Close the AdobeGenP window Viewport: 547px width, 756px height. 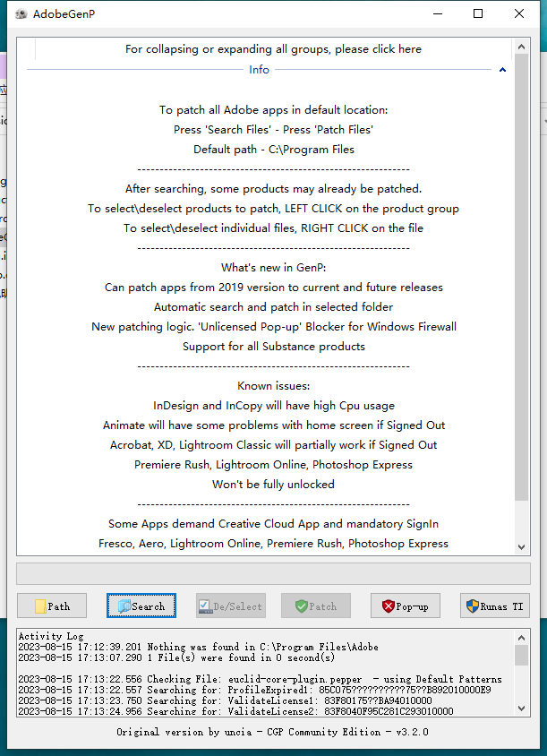point(519,14)
